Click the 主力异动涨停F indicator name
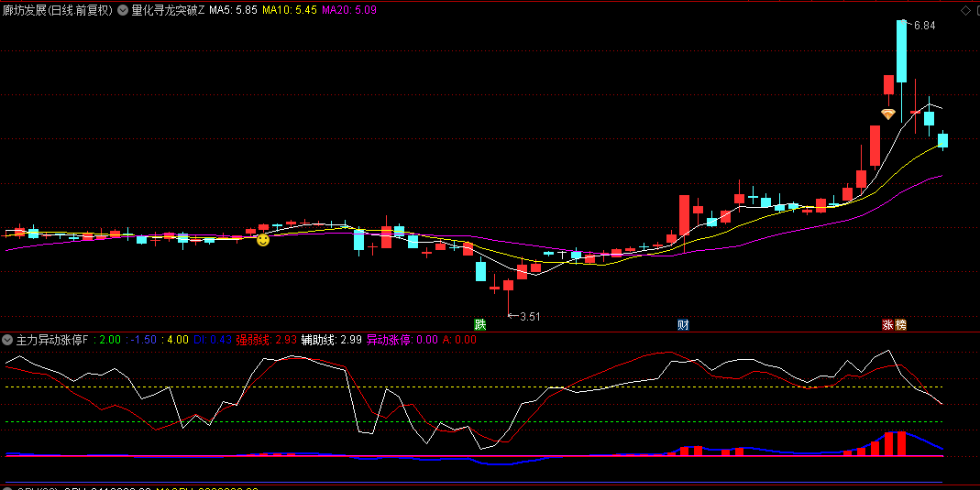The height and width of the screenshot is (490, 980). tap(52, 340)
